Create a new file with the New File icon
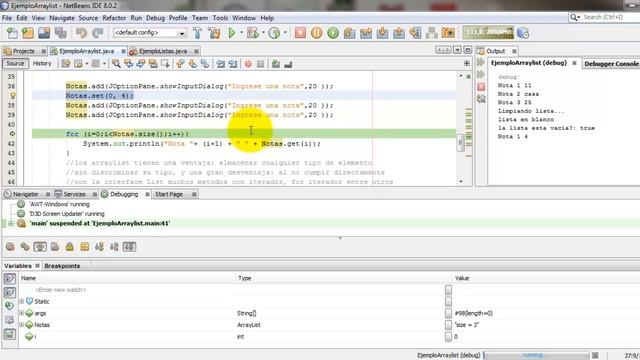 [12, 33]
